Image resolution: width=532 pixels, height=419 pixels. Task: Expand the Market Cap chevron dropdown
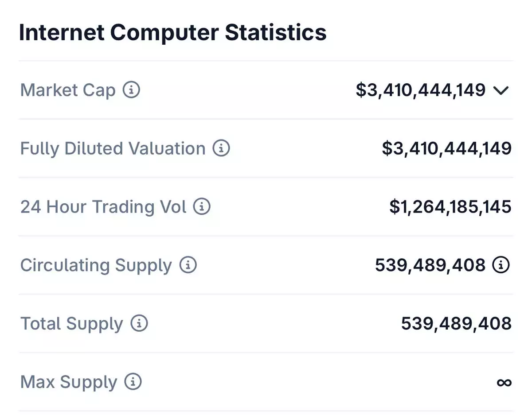(x=501, y=91)
